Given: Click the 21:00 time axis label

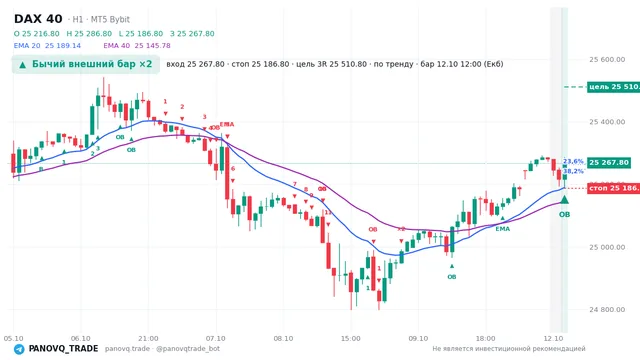Looking at the screenshot, I should (148, 339).
